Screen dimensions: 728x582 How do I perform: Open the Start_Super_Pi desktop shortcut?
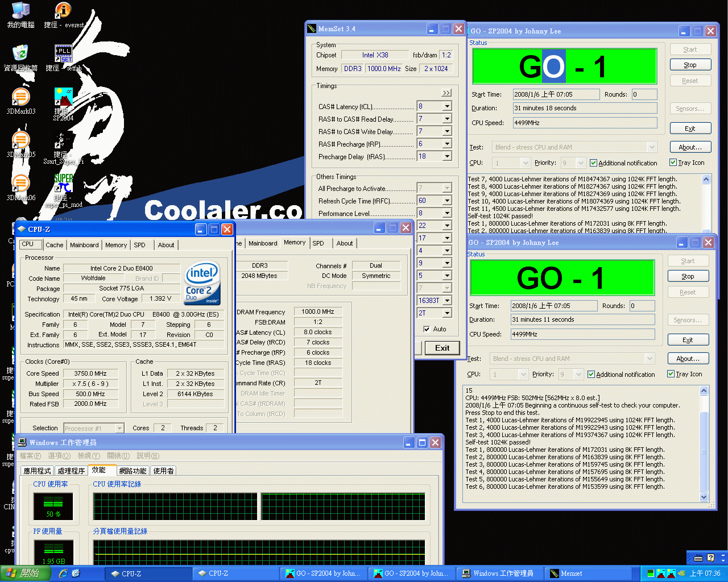(x=63, y=140)
